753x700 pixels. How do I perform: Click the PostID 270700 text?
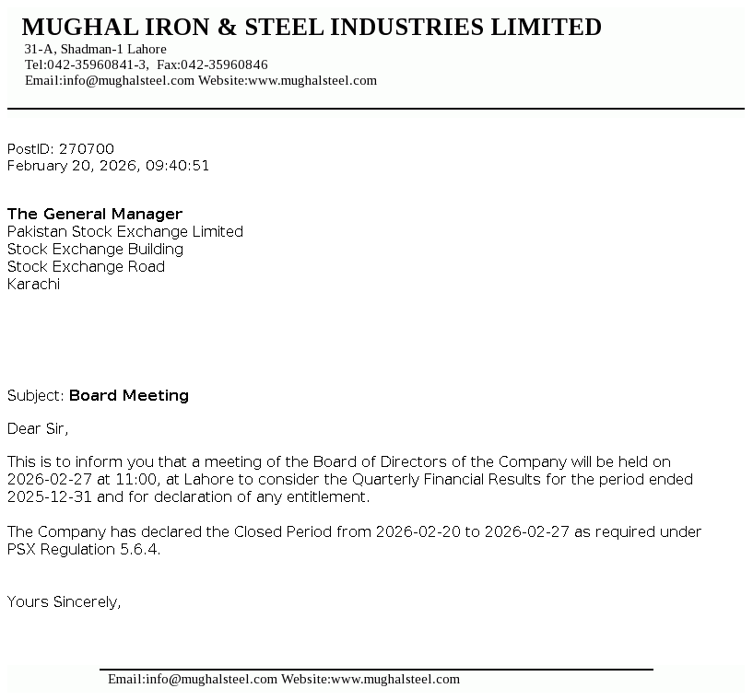(61, 149)
